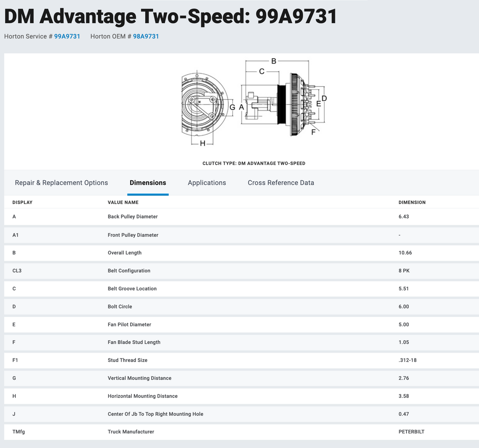Click the Fan Pilot Diameter row label

(x=129, y=325)
